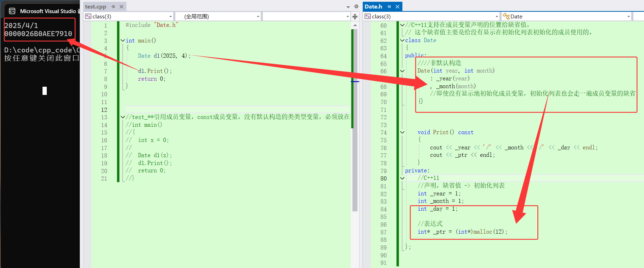
Task: Pin the Date.h tab
Action: coord(389,7)
